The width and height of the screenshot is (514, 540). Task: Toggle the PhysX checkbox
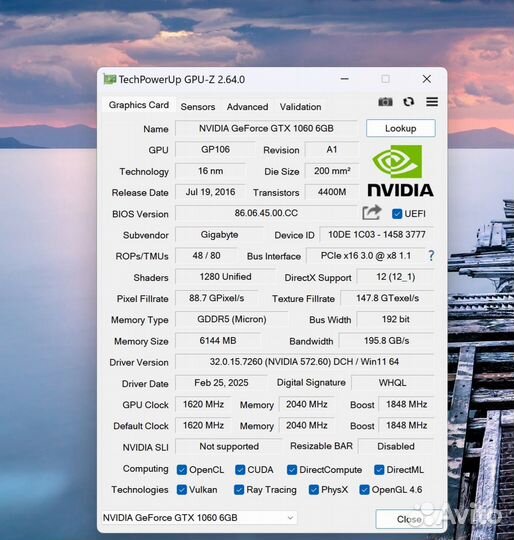click(314, 490)
